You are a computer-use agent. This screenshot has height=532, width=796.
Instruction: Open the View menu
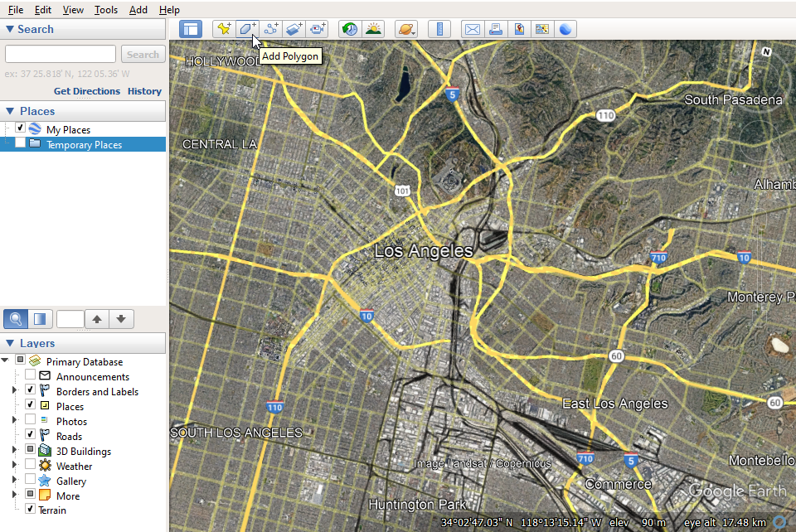[x=73, y=10]
